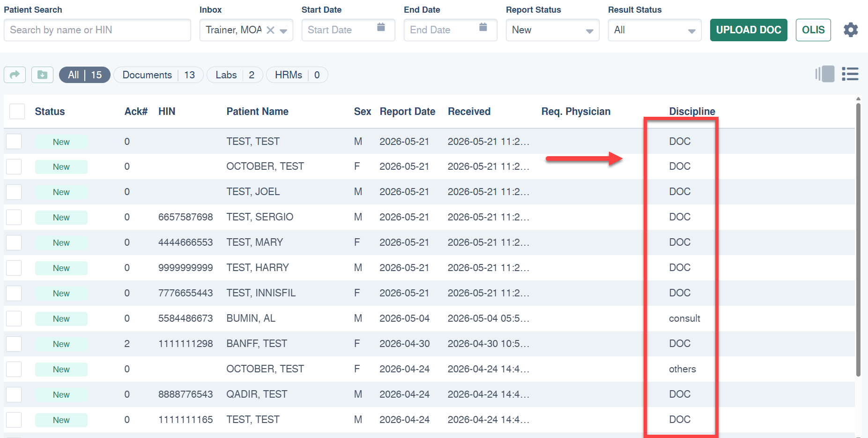Image resolution: width=868 pixels, height=438 pixels.
Task: Sort by Req. Physician column header
Action: 576,112
